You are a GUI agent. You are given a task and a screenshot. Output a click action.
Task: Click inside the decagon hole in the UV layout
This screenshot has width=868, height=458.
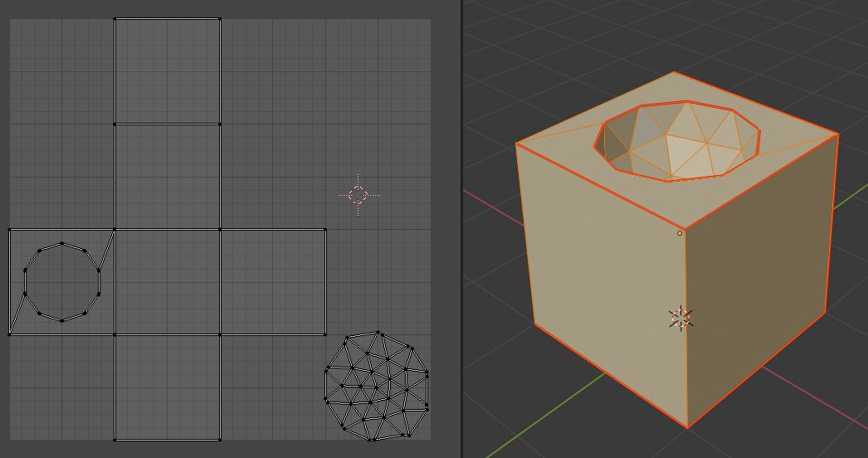click(62, 282)
